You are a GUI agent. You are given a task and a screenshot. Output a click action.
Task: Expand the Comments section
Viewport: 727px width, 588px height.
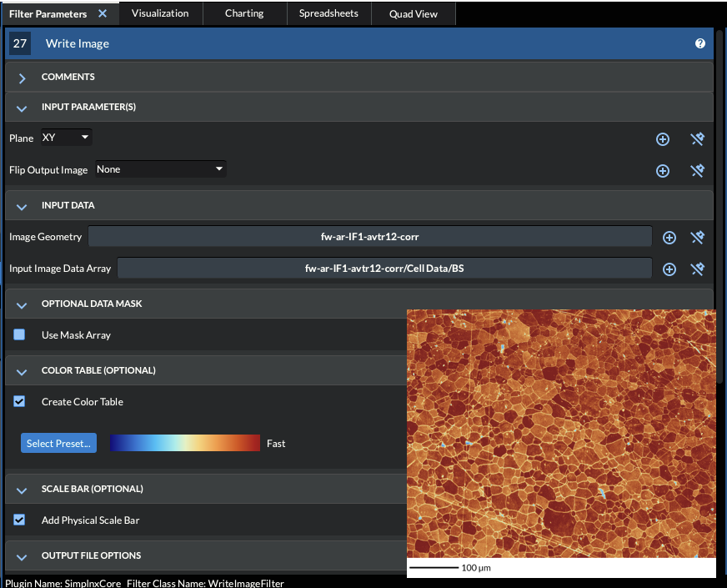[22, 78]
